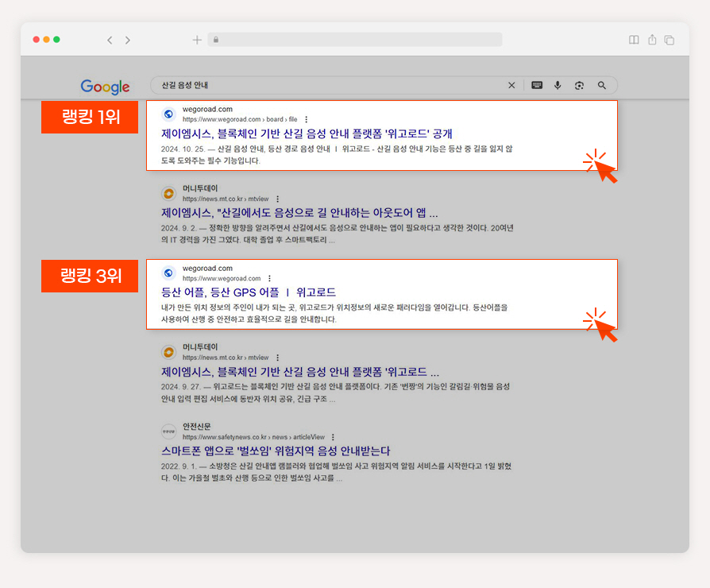710x588 pixels.
Task: Expand more options for first wegoroad.com result
Action: (x=307, y=119)
